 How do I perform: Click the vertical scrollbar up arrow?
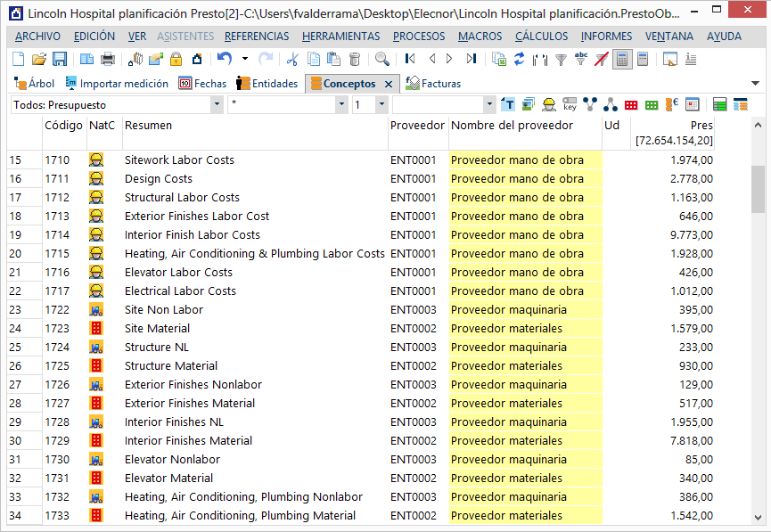pos(758,126)
